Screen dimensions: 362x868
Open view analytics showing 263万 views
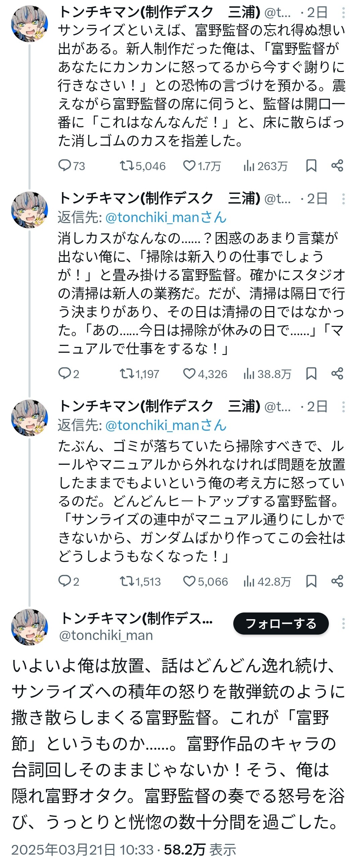pyautogui.click(x=249, y=166)
